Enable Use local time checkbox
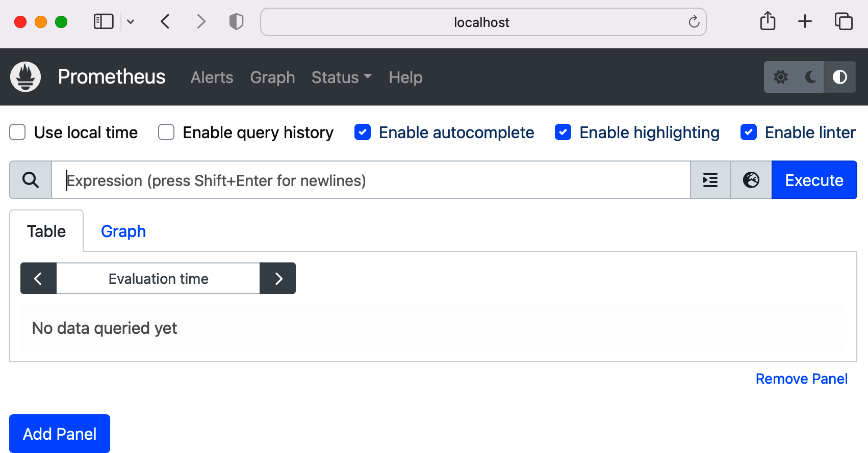 tap(17, 132)
